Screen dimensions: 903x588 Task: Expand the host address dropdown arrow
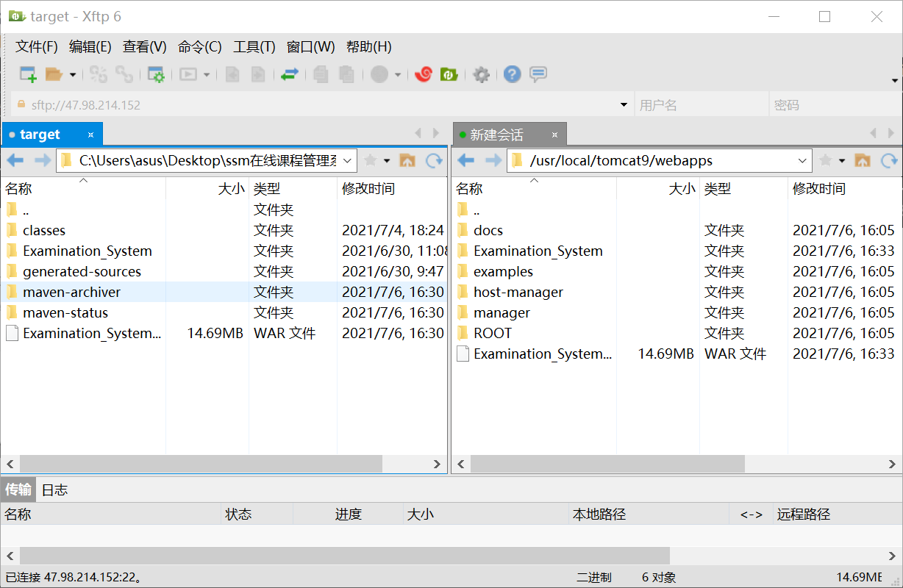click(624, 105)
